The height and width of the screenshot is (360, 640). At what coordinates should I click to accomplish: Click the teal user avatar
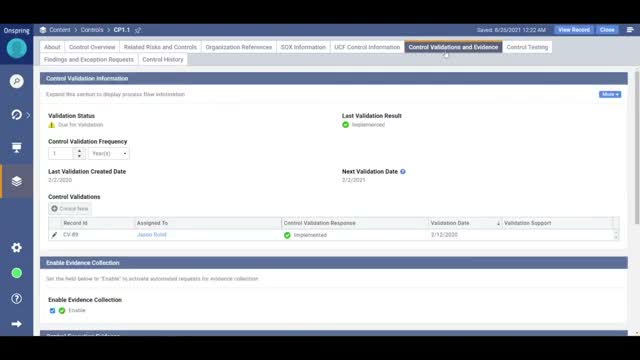pos(17,49)
